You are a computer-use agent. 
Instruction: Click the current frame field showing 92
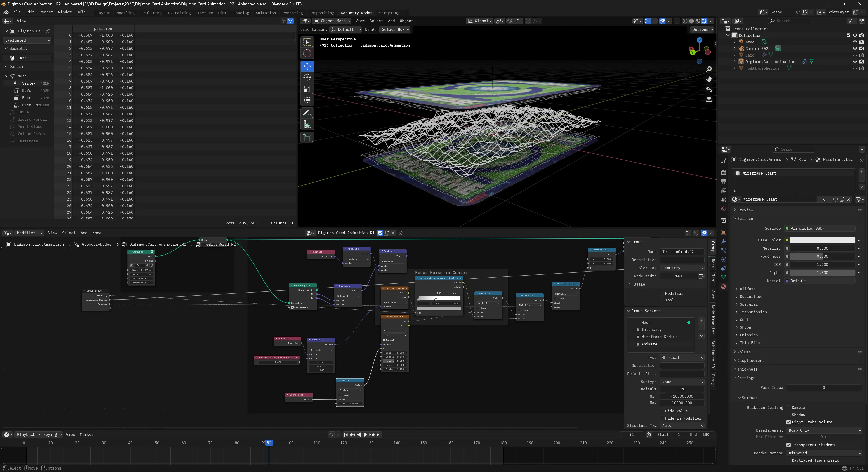[x=632, y=435]
